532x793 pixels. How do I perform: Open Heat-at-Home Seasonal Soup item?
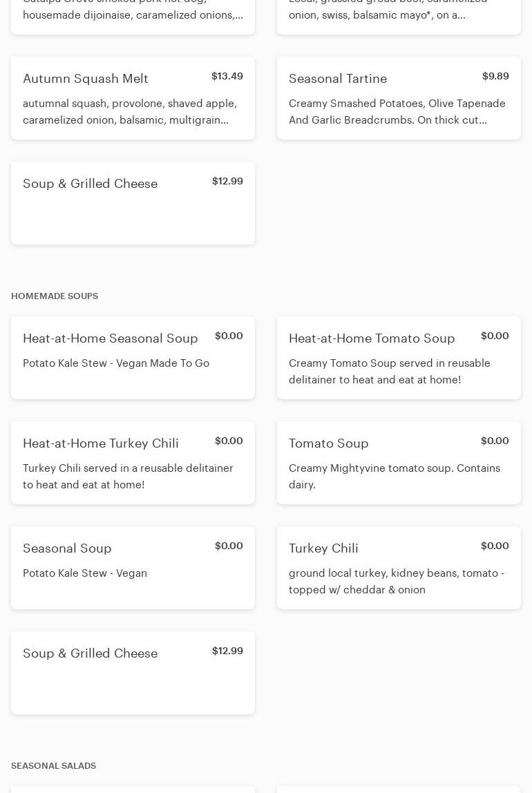[111, 338]
